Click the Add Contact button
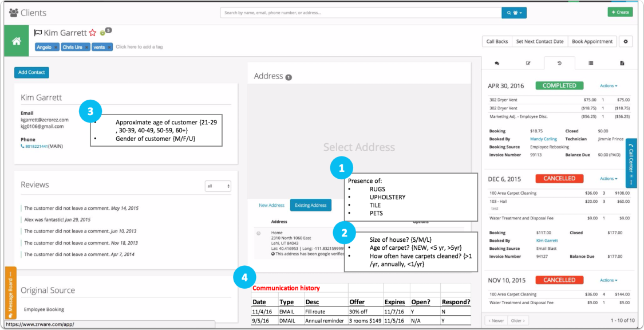 point(31,72)
